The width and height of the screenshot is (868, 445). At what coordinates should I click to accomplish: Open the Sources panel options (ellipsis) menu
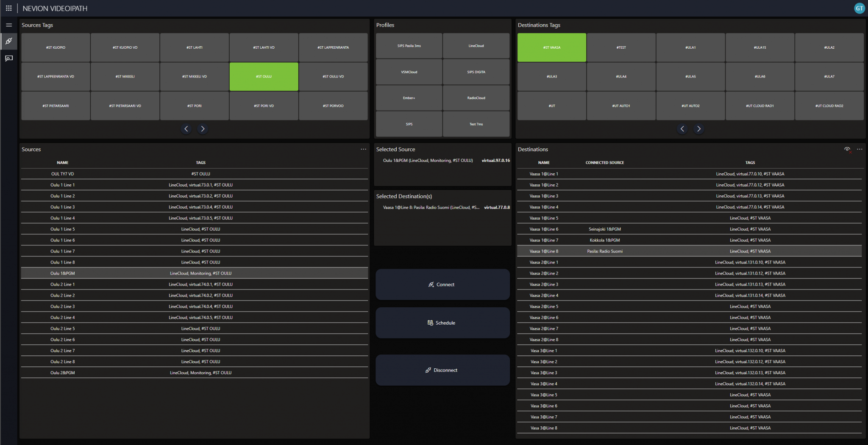[x=363, y=149]
